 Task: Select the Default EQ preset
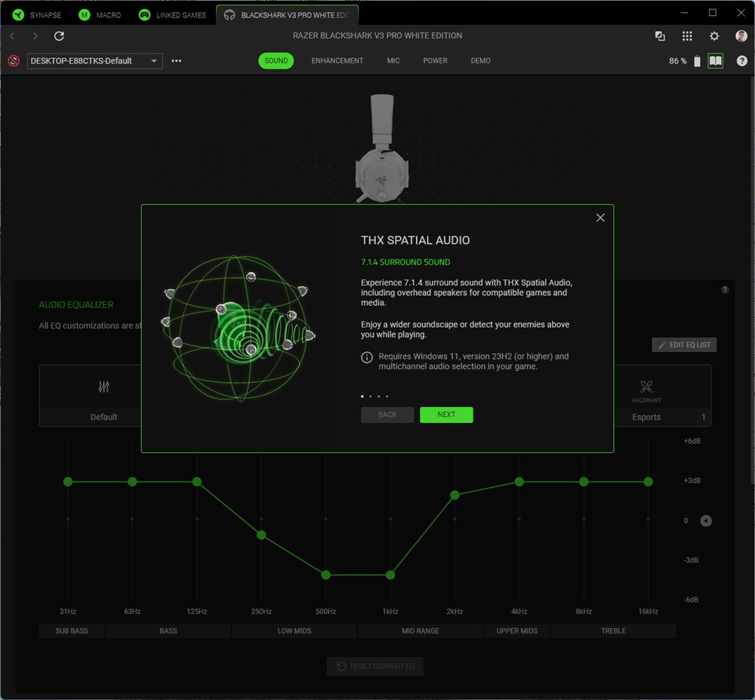pos(103,396)
